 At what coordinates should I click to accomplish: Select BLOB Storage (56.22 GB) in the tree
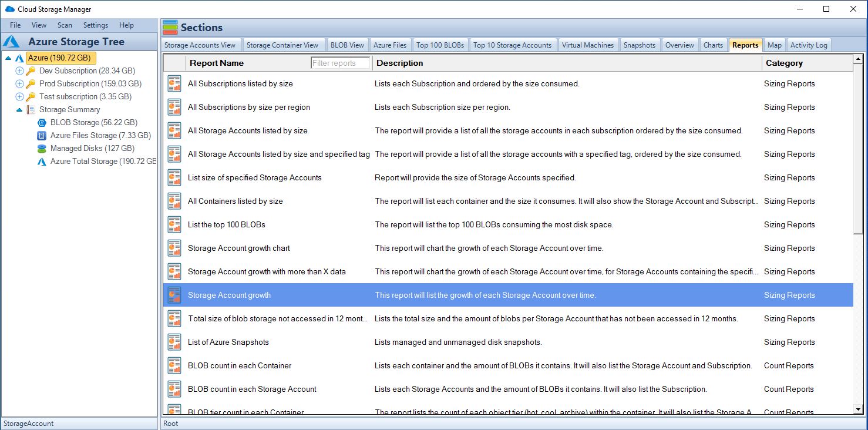tap(94, 122)
